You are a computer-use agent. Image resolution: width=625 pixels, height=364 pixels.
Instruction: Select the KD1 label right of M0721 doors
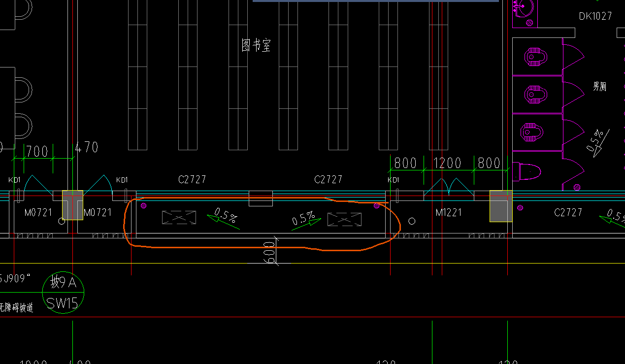pos(122,180)
